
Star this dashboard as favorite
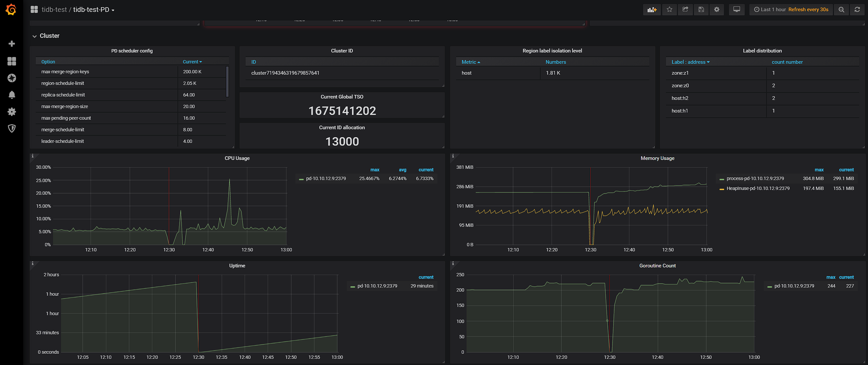click(x=669, y=10)
